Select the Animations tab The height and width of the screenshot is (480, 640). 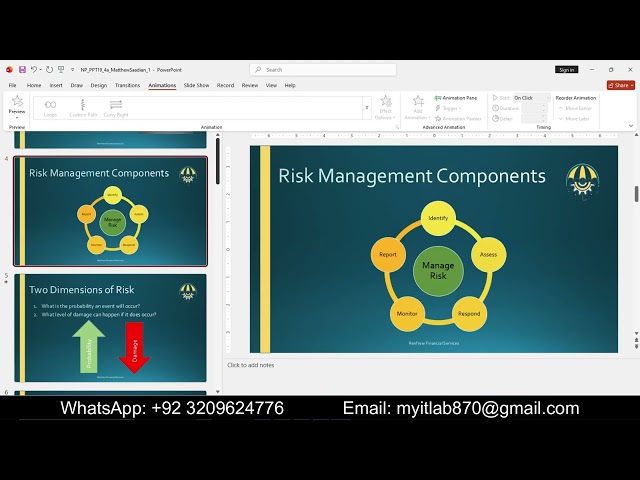tap(162, 85)
